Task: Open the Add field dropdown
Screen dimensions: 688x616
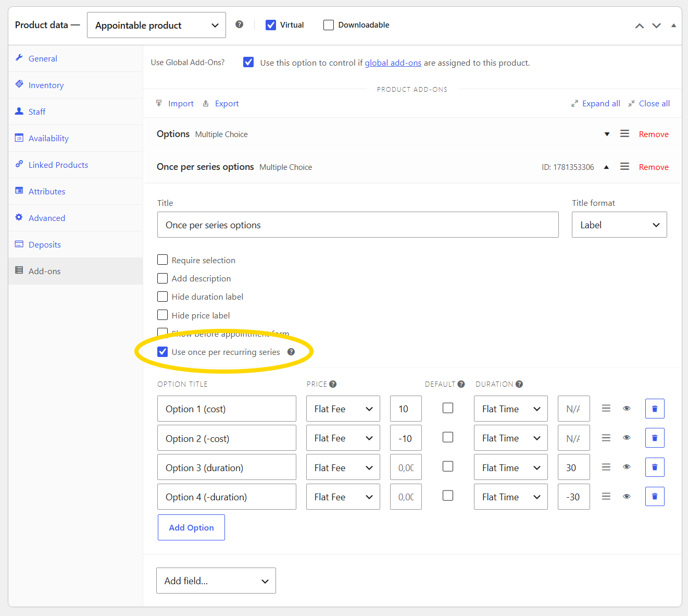Action: point(216,581)
